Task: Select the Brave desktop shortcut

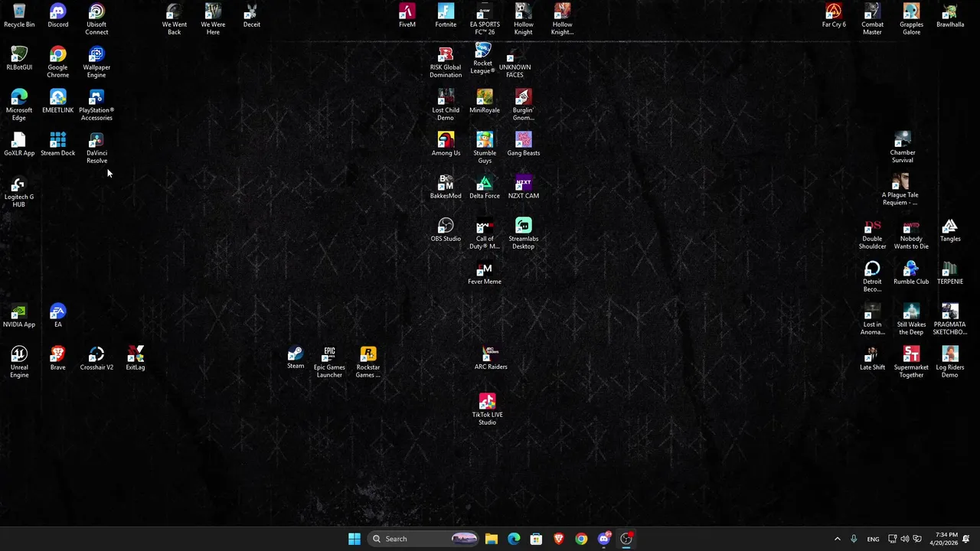Action: 57,358
